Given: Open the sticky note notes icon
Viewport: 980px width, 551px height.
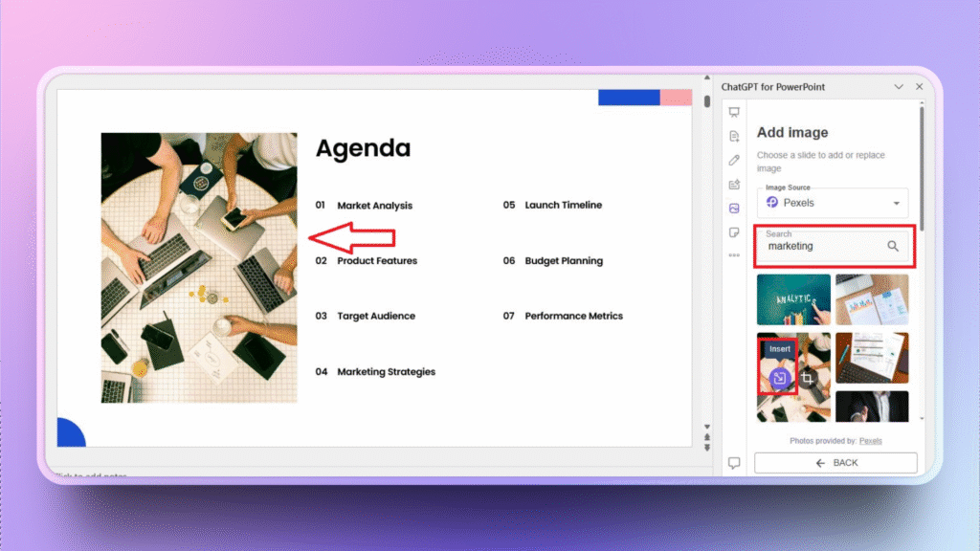Looking at the screenshot, I should click(734, 231).
